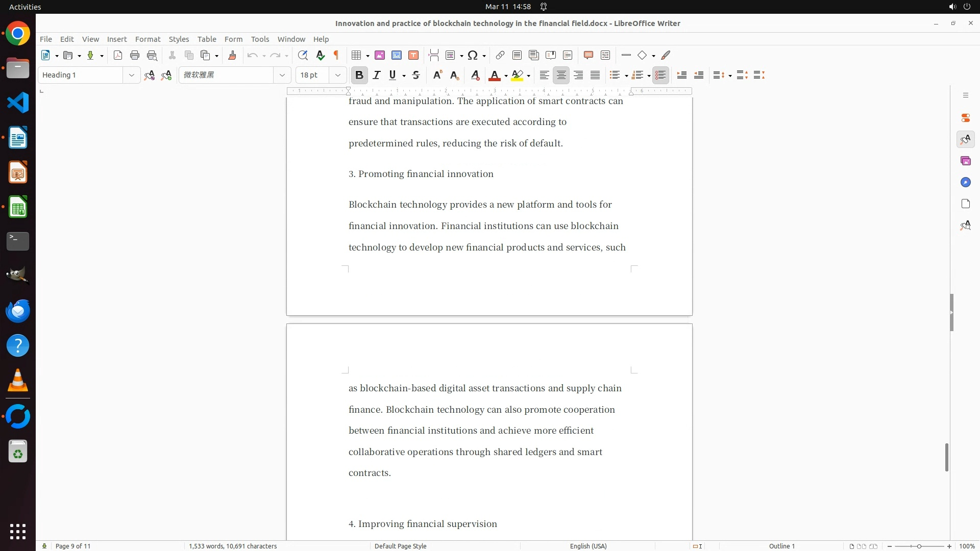Expand the font name dropdown arrow
The height and width of the screenshot is (551, 980).
[282, 76]
